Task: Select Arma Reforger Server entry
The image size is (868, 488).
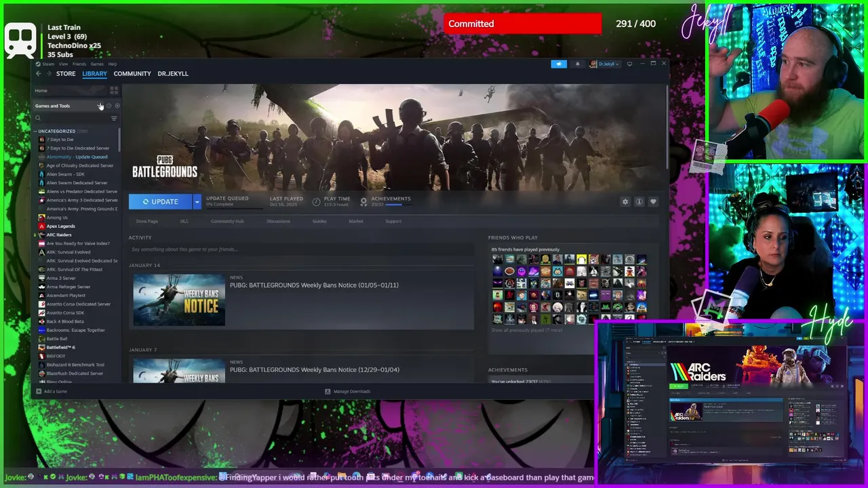Action: click(x=68, y=287)
